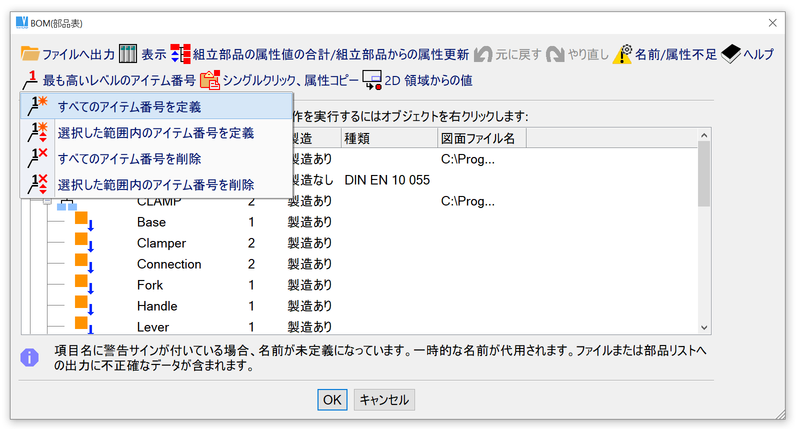Click the ファイルへ出力 folder icon

pos(30,54)
